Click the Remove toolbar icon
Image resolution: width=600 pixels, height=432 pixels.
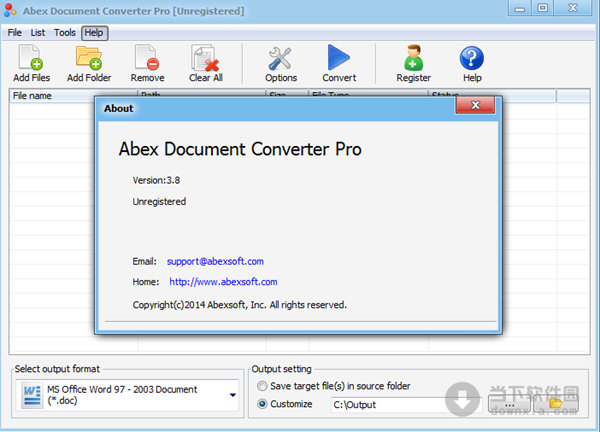tap(147, 58)
